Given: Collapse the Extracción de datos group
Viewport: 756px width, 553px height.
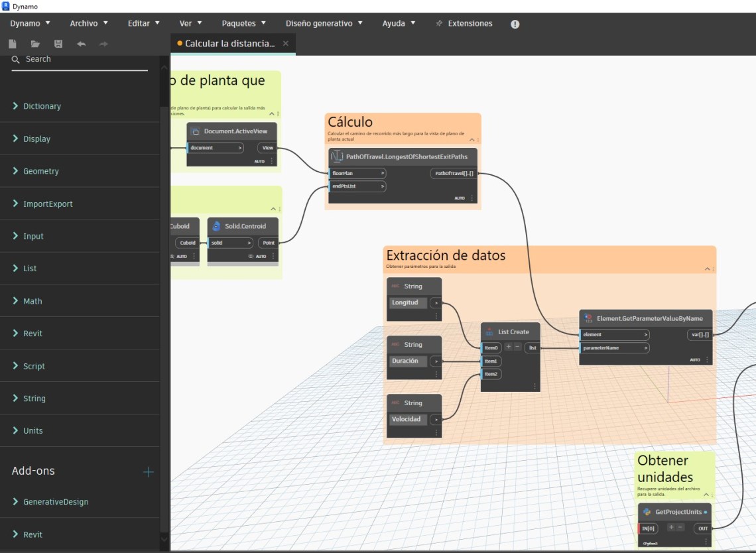Looking at the screenshot, I should click(707, 270).
